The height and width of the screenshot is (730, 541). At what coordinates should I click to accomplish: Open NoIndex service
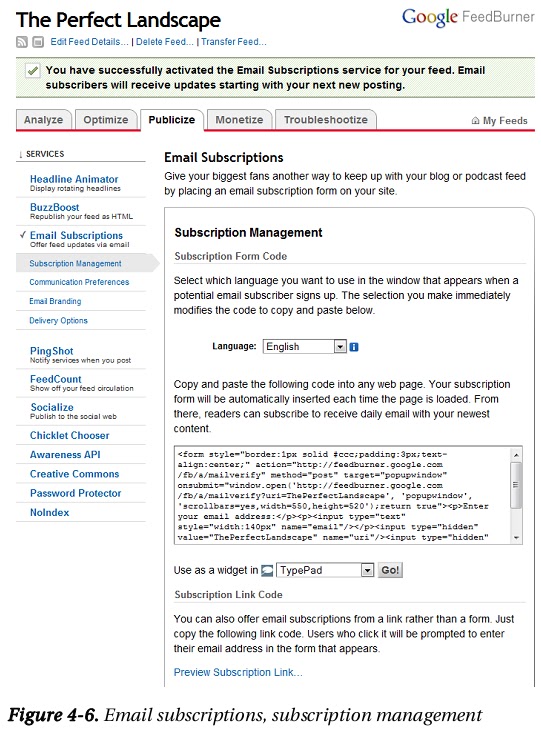coord(49,512)
